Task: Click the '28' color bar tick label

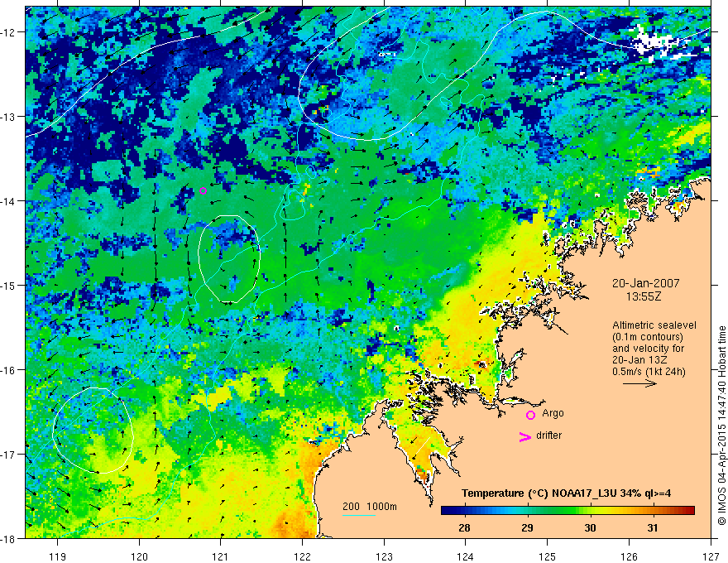Action: pyautogui.click(x=464, y=528)
